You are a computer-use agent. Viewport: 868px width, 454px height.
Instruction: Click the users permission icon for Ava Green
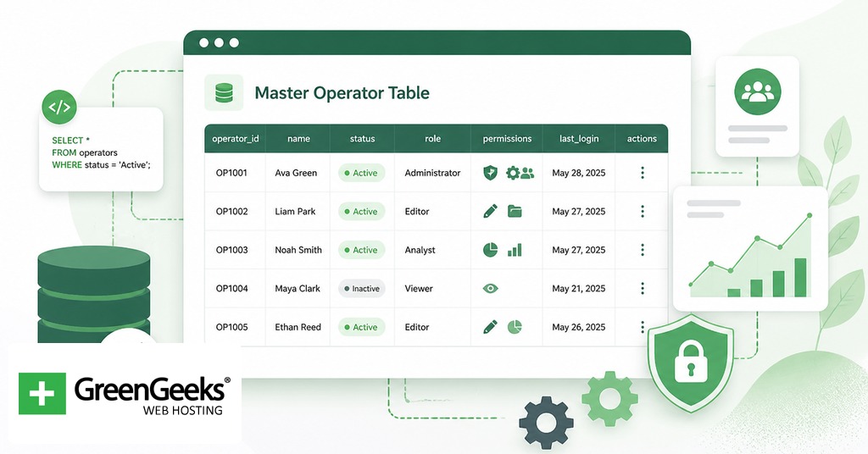(527, 173)
